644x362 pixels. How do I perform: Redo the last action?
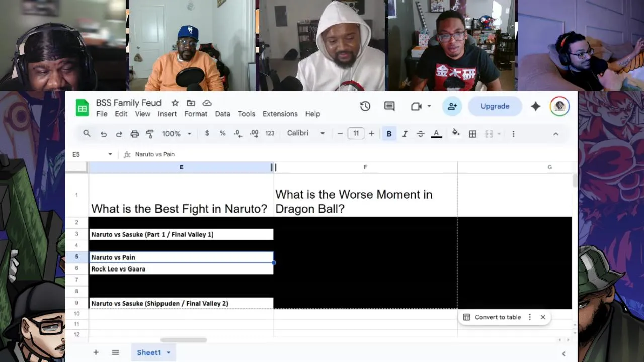coord(119,134)
